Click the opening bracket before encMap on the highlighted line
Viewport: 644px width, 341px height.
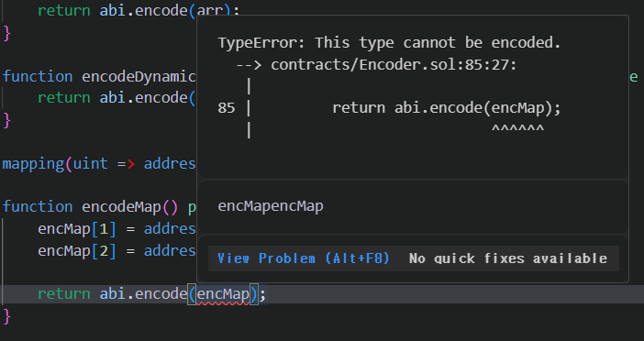(x=192, y=294)
